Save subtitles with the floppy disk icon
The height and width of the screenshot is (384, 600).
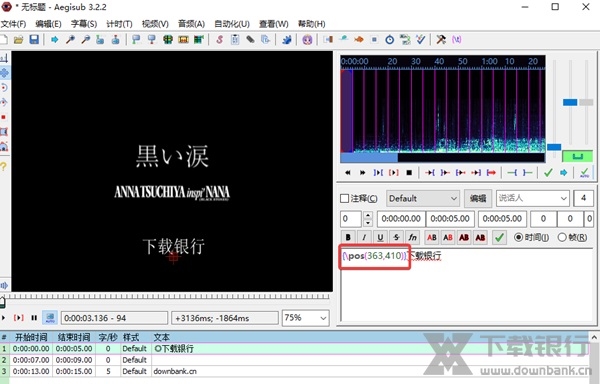click(34, 39)
